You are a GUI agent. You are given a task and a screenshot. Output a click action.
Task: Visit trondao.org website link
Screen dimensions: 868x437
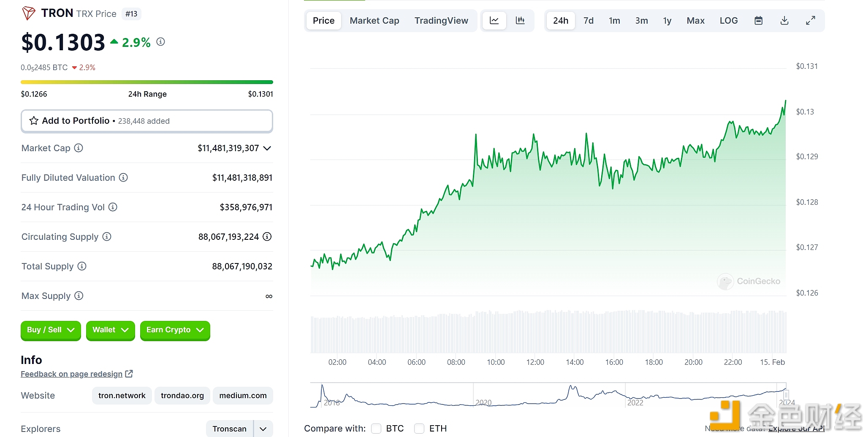pyautogui.click(x=182, y=396)
